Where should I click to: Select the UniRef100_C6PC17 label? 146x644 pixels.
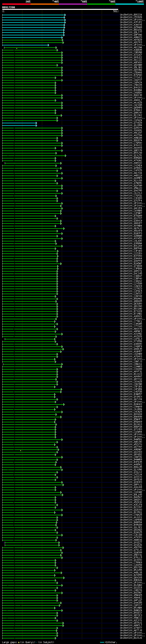point(131,605)
